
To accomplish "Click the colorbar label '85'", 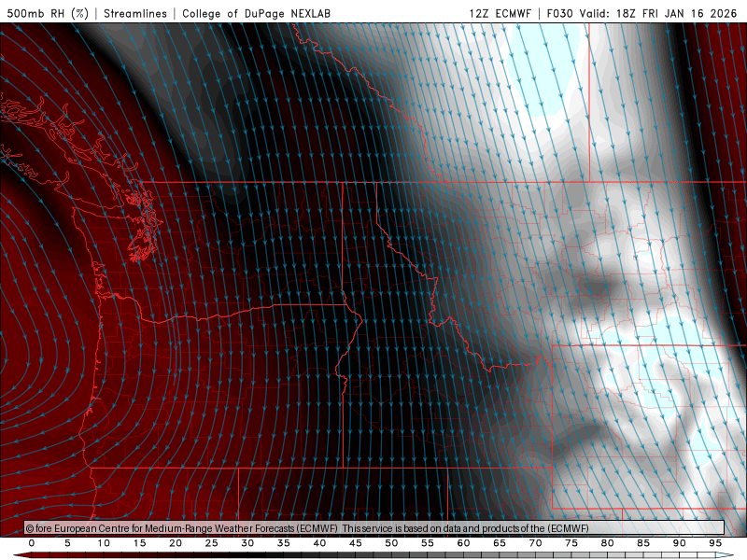I will pos(643,543).
